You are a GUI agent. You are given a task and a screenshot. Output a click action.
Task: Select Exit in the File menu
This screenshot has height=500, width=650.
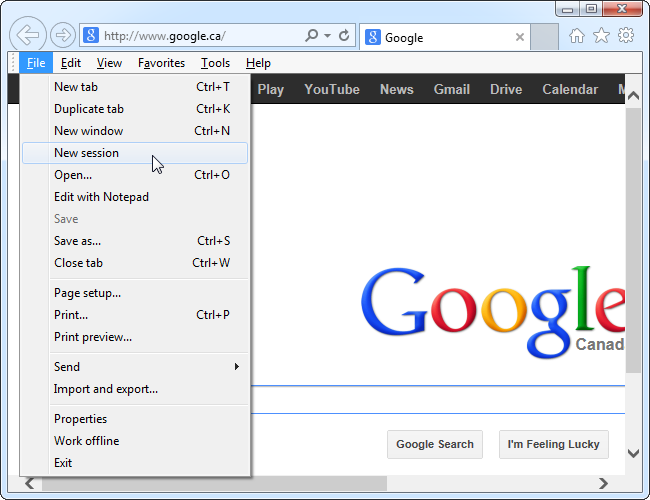click(x=135, y=463)
